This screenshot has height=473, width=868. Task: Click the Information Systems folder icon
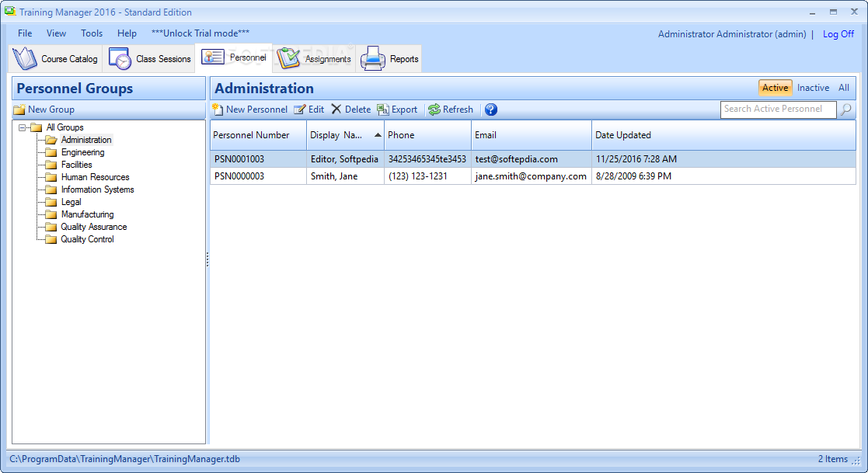click(51, 190)
